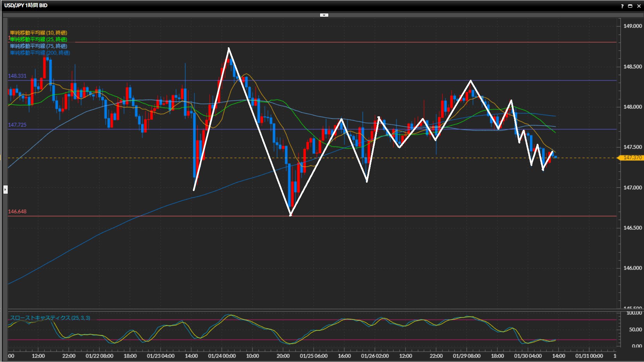644x362 pixels.
Task: Select the 148.331 horizontal line label
Action: click(x=17, y=76)
